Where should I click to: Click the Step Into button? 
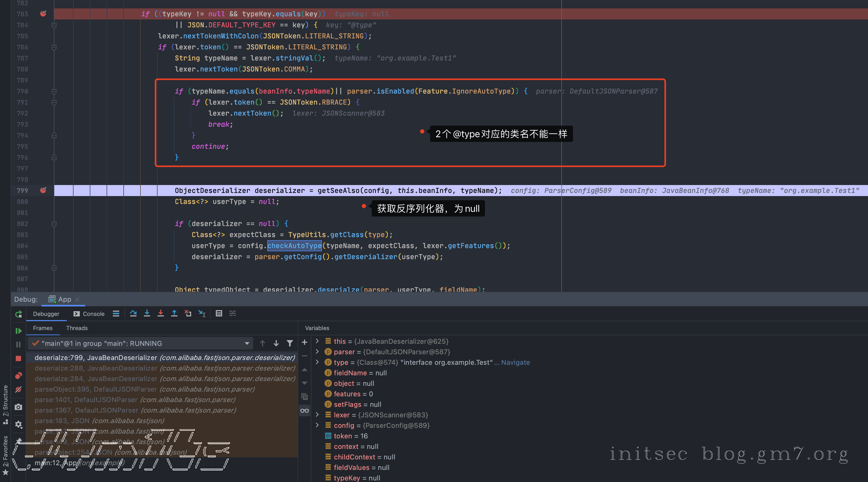147,313
